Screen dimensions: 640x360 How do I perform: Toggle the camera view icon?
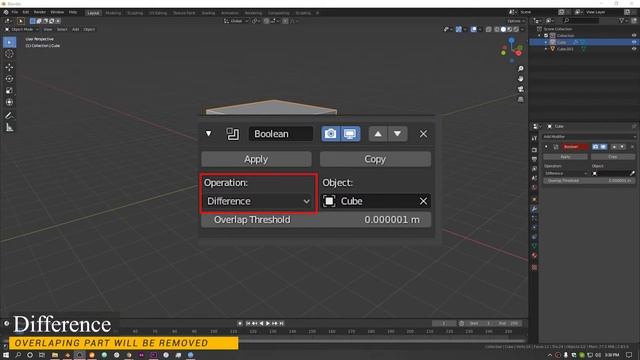click(520, 89)
